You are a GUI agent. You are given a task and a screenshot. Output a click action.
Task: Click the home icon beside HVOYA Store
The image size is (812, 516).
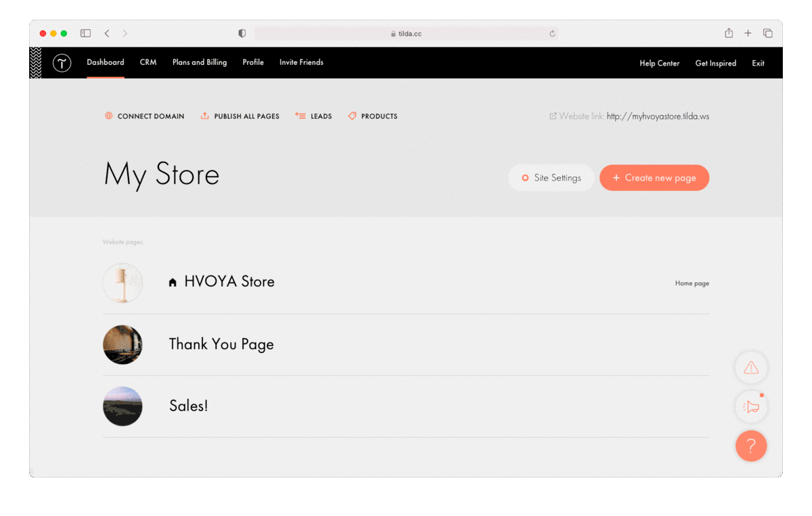click(173, 281)
